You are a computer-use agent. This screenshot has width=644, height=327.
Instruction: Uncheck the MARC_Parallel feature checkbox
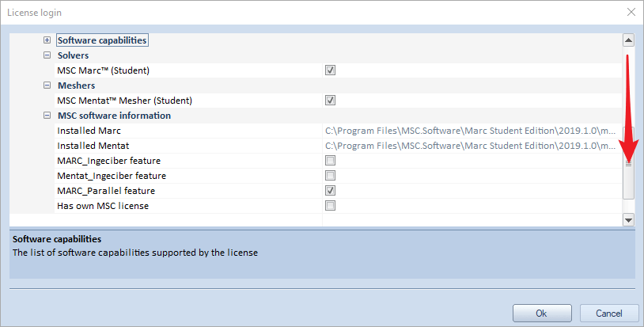pyautogui.click(x=331, y=191)
